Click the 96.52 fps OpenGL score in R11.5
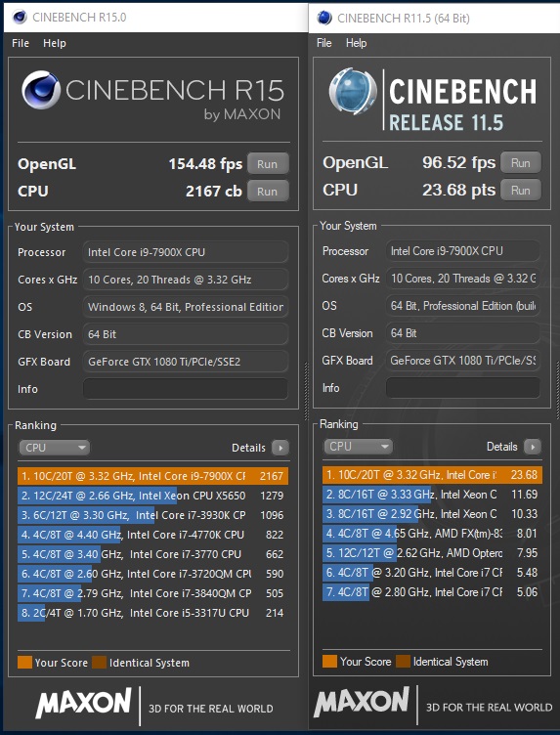 click(458, 162)
